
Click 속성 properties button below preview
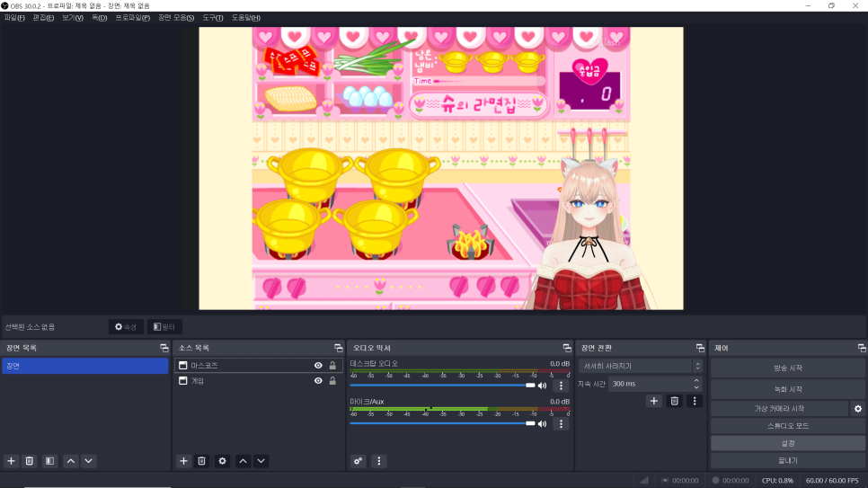click(126, 327)
